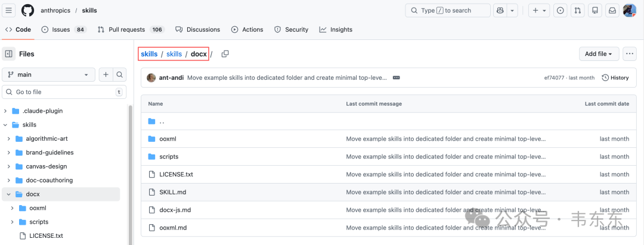644x245 pixels.
Task: Open the user avatar menu
Action: [630, 10]
